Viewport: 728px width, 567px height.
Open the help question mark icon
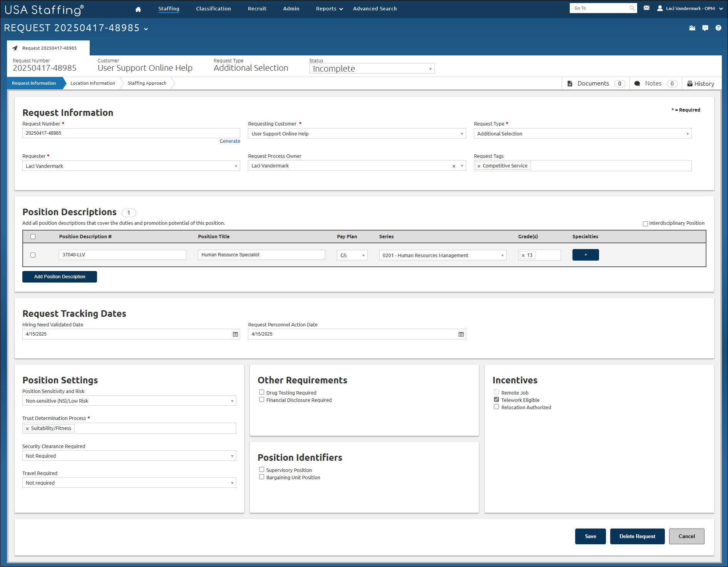pos(718,28)
